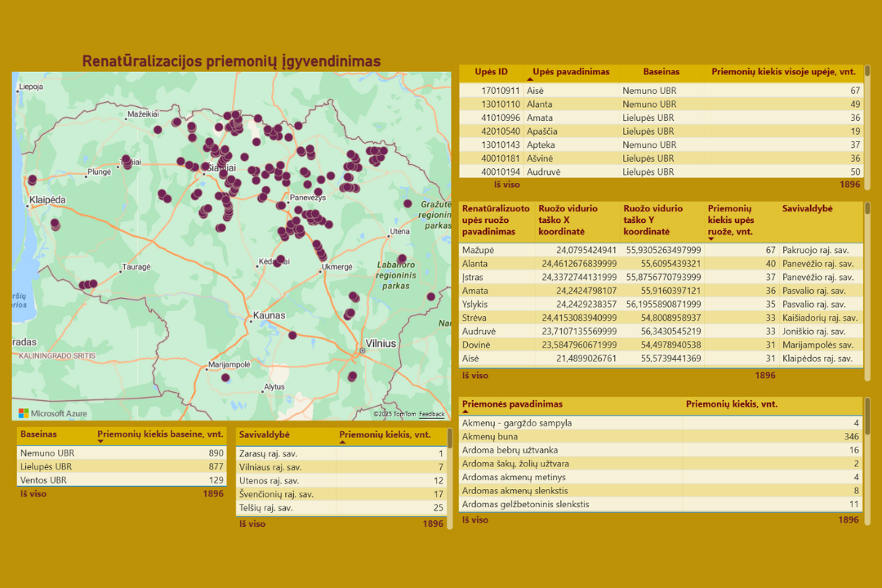Click the Vilnius city marker on map
Viewport: 882px width, 588px height.
[361, 351]
